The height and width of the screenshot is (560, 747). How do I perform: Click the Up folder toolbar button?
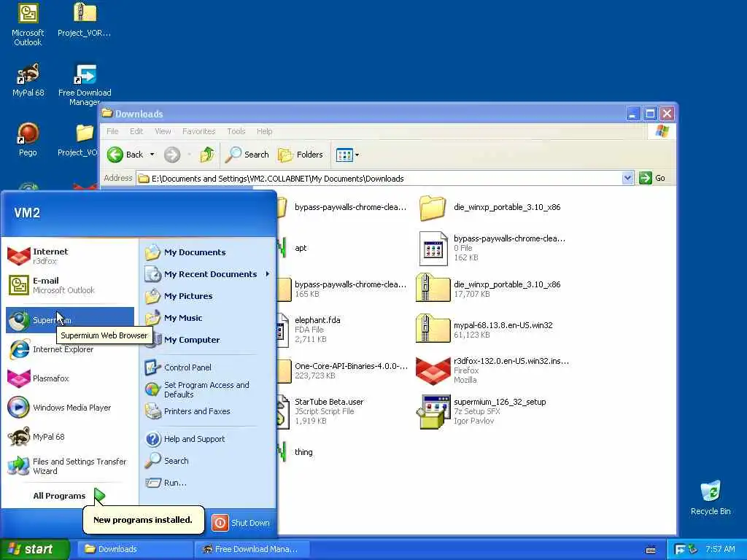point(207,155)
